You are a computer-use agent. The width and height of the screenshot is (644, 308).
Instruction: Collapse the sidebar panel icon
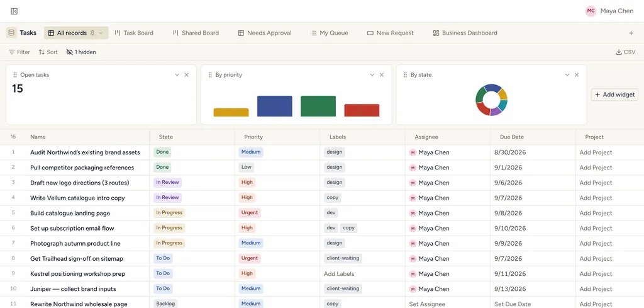pos(14,11)
